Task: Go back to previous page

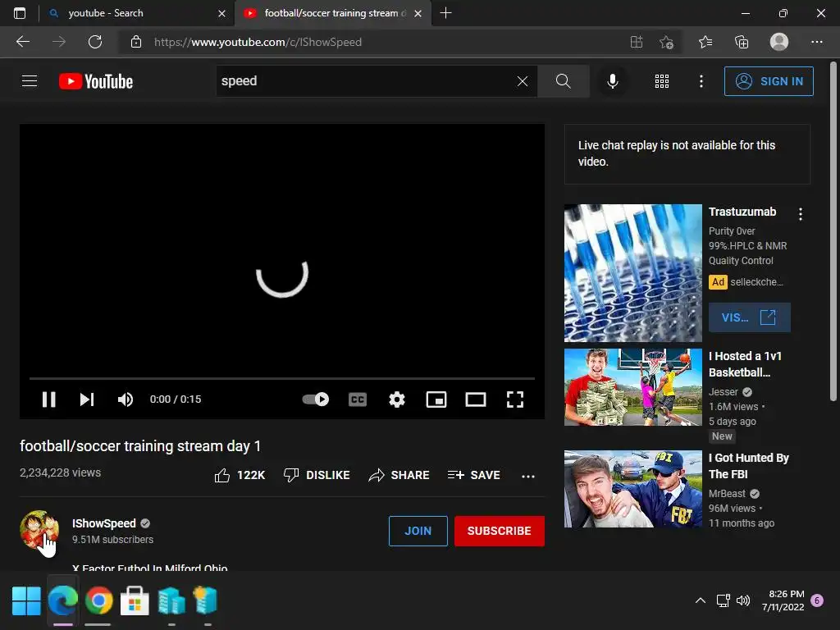Action: [22, 42]
